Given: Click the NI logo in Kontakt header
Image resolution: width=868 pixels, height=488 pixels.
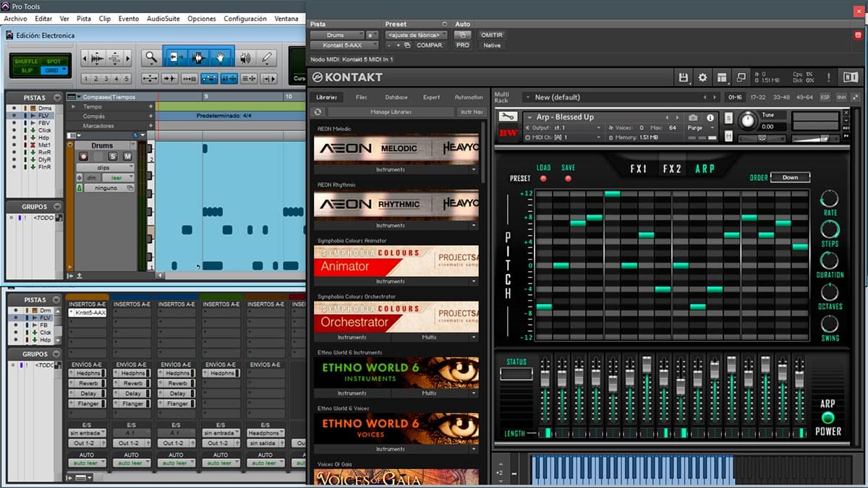Looking at the screenshot, I should click(x=851, y=77).
